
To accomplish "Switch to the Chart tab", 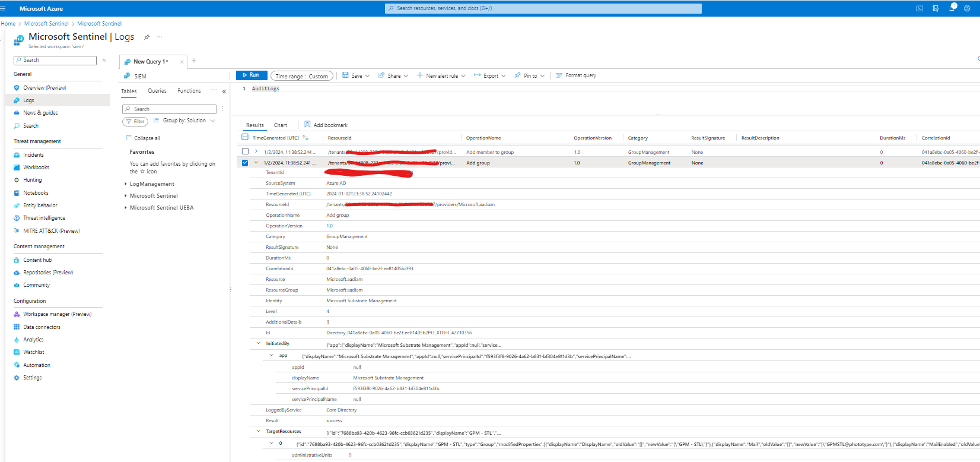I will pos(281,125).
